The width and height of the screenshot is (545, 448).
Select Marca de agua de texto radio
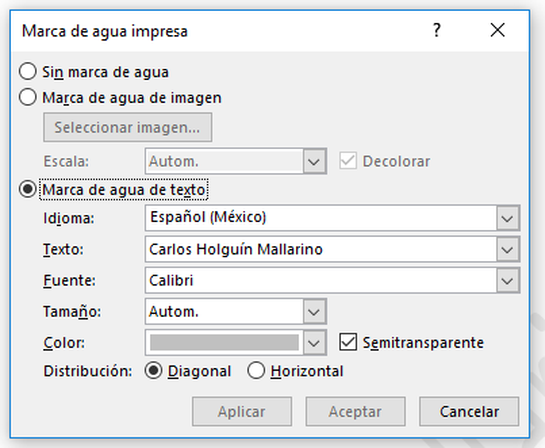coord(28,189)
